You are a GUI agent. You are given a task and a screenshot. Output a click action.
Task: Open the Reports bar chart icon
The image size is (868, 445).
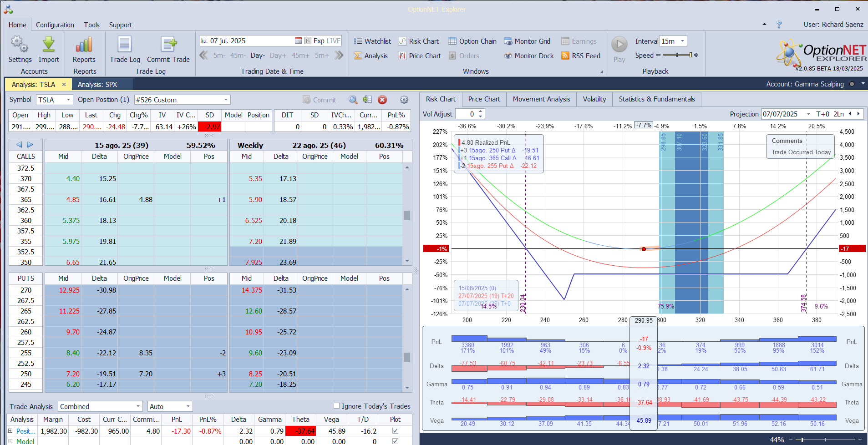(x=84, y=44)
